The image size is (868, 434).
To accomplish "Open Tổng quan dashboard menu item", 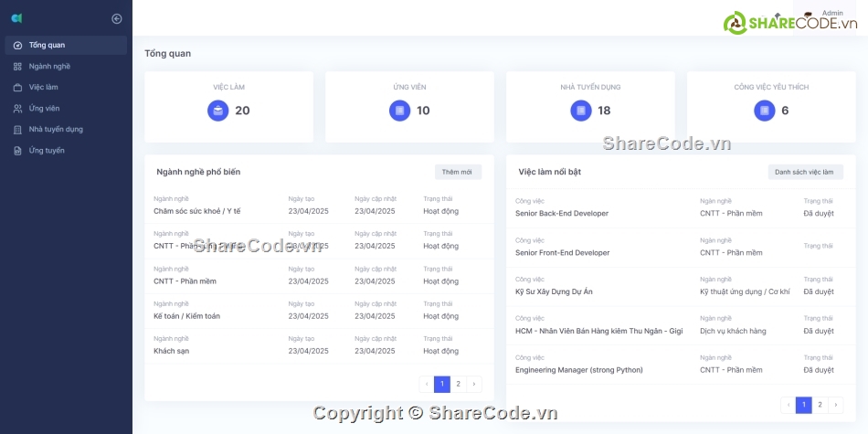I will (x=66, y=46).
